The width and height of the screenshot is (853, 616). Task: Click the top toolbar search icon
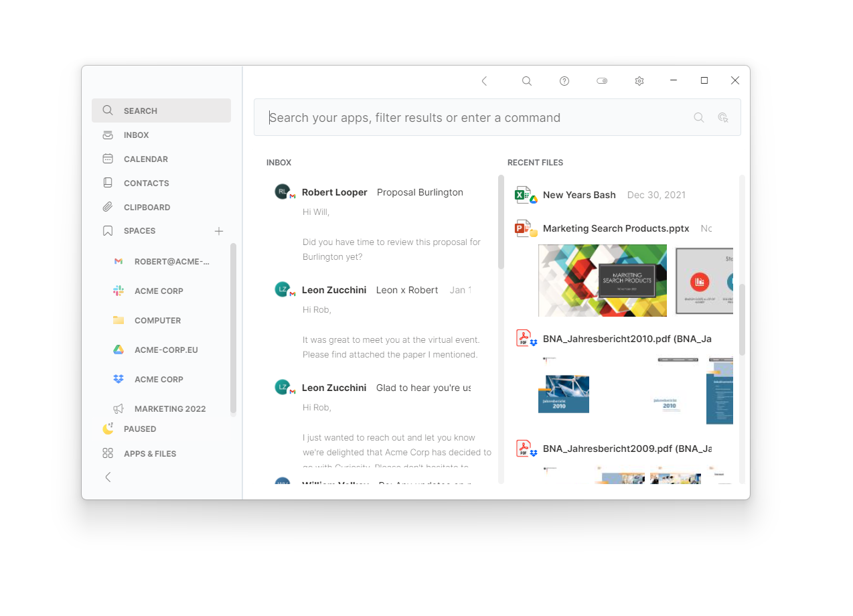click(x=527, y=81)
